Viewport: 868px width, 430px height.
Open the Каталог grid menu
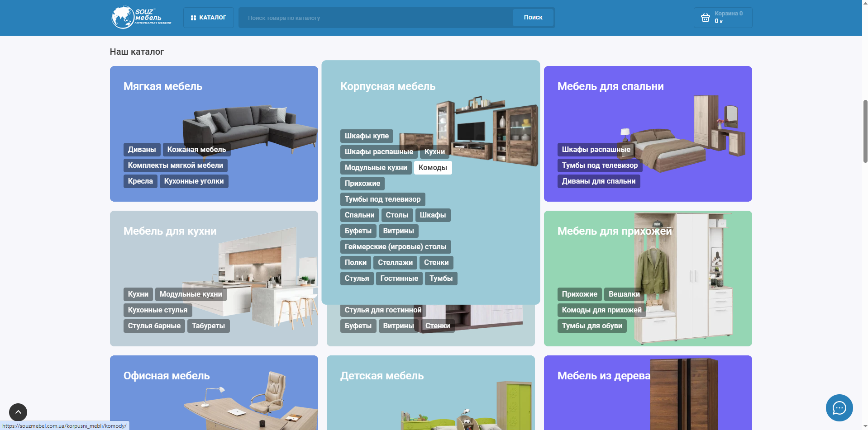coord(208,18)
